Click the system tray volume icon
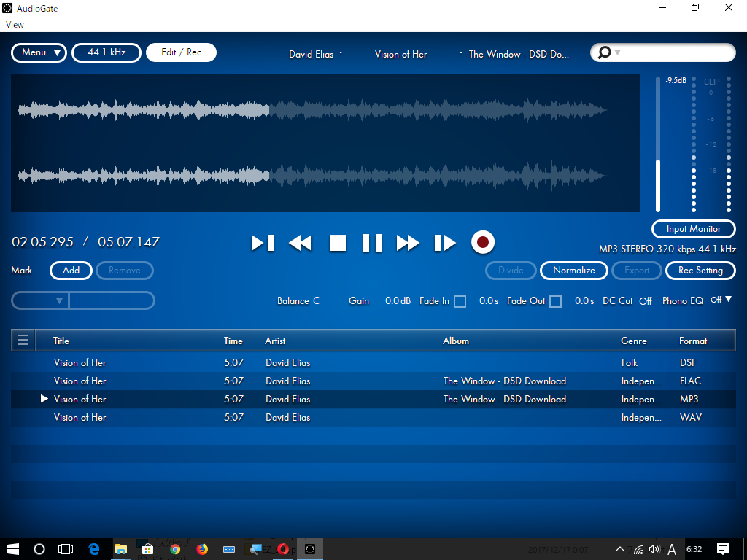The height and width of the screenshot is (560, 747). [x=654, y=549]
